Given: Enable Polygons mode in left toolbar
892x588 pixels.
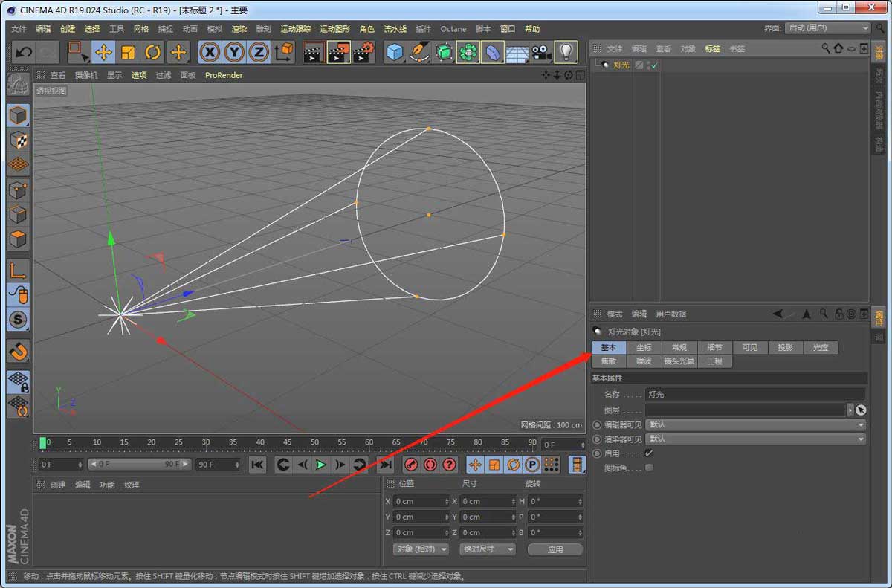Looking at the screenshot, I should click(18, 240).
